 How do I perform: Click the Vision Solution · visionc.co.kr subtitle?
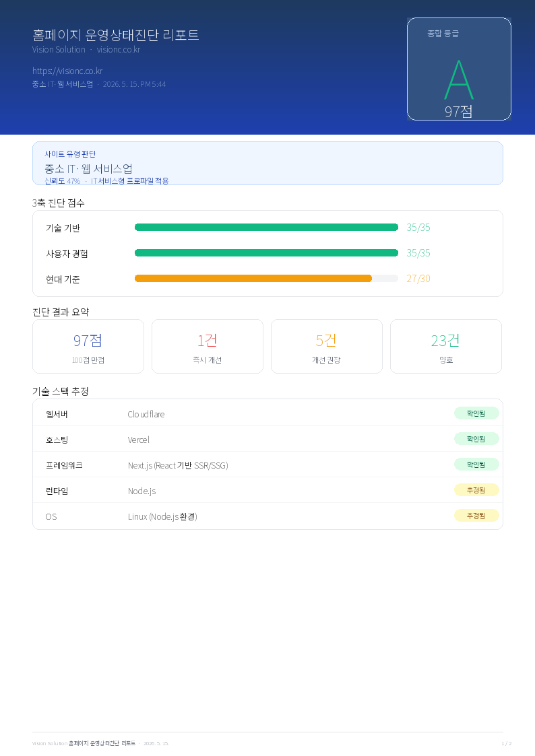[86, 50]
